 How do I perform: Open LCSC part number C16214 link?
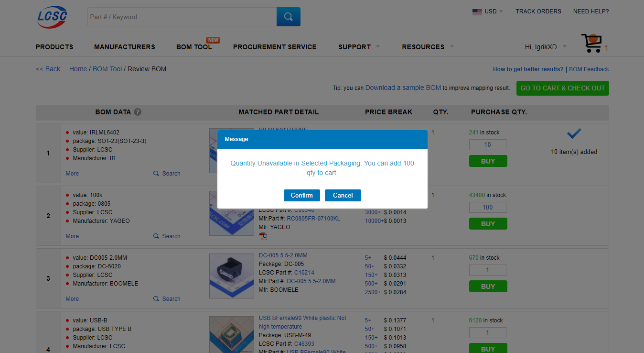[304, 273]
